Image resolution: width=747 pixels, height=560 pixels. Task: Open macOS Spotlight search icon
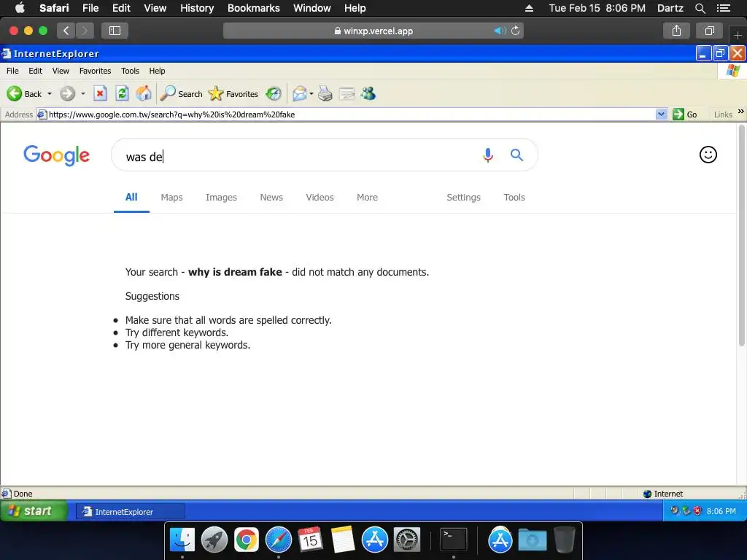coord(700,8)
